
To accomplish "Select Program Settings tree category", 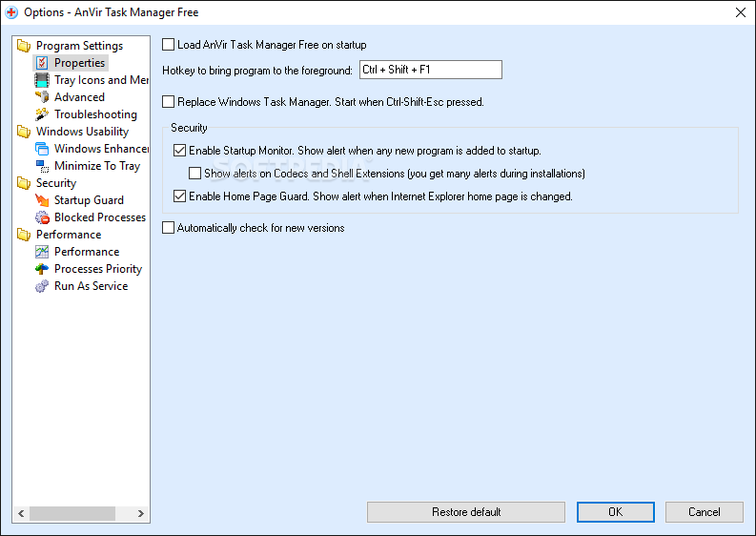I will click(79, 46).
